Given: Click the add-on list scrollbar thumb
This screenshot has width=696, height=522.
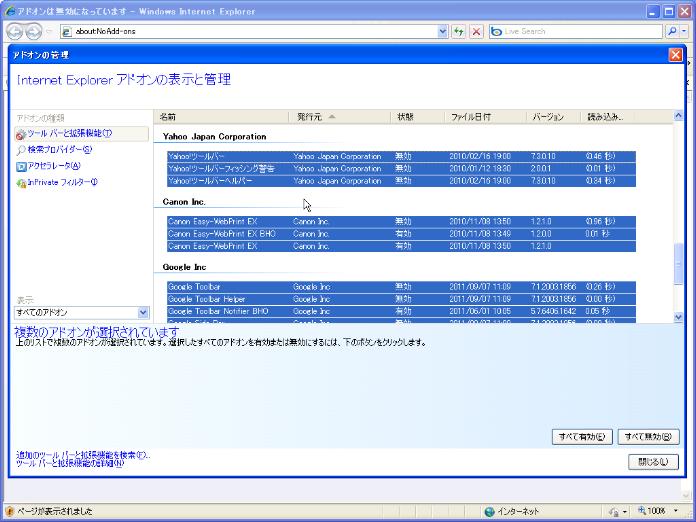Looking at the screenshot, I should [678, 264].
